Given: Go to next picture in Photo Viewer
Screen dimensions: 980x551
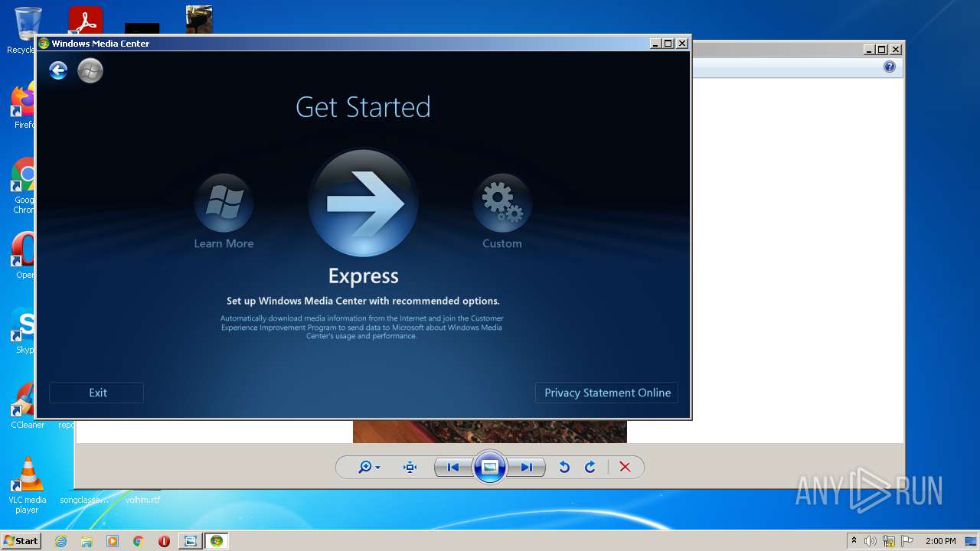Looking at the screenshot, I should point(527,467).
